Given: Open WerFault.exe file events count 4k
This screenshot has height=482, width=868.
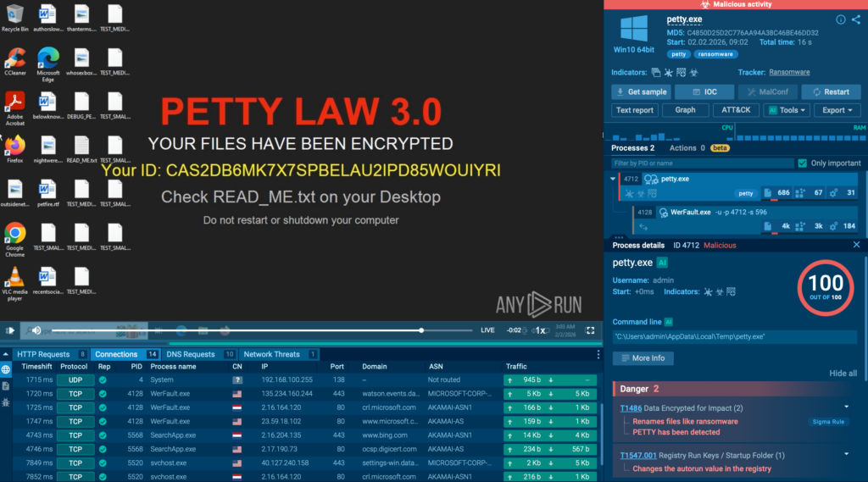Looking at the screenshot, I should 777,226.
